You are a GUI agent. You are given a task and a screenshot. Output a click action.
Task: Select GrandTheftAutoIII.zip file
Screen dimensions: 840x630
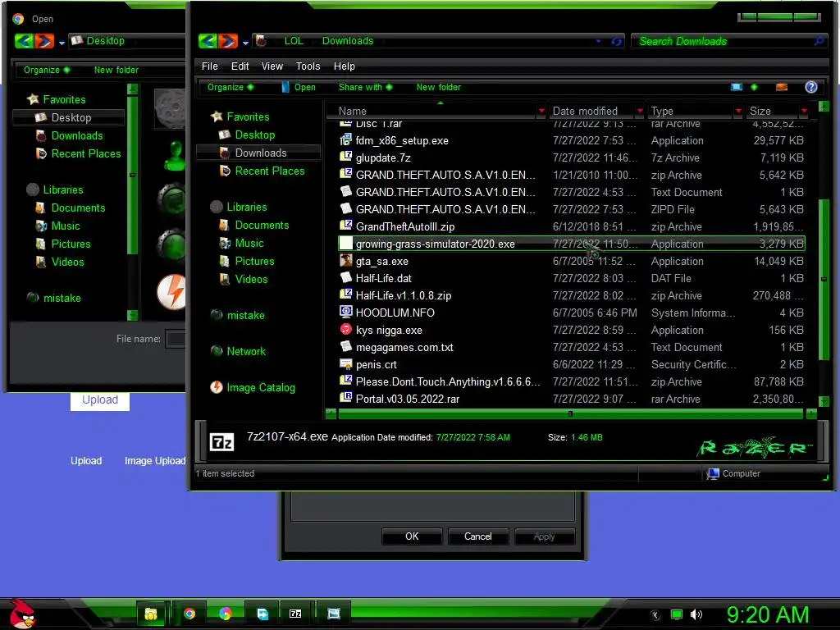[572, 226]
